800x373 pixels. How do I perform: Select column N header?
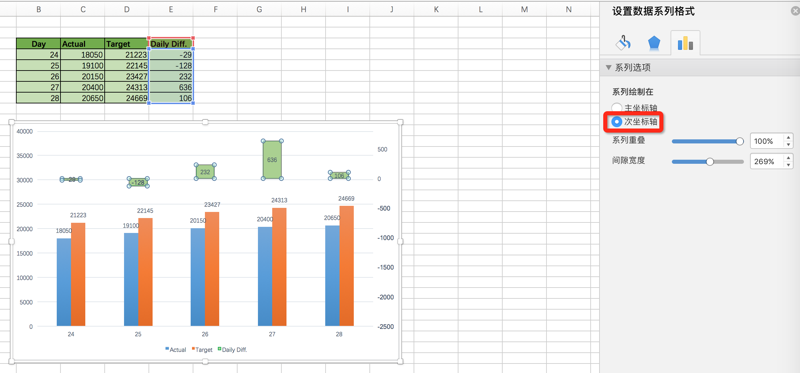click(x=569, y=9)
